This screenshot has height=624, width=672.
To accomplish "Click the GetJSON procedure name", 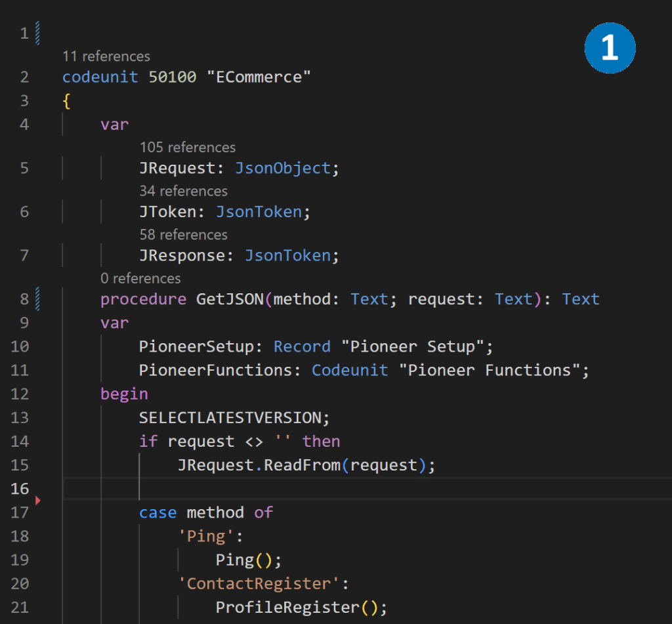I will (x=230, y=300).
